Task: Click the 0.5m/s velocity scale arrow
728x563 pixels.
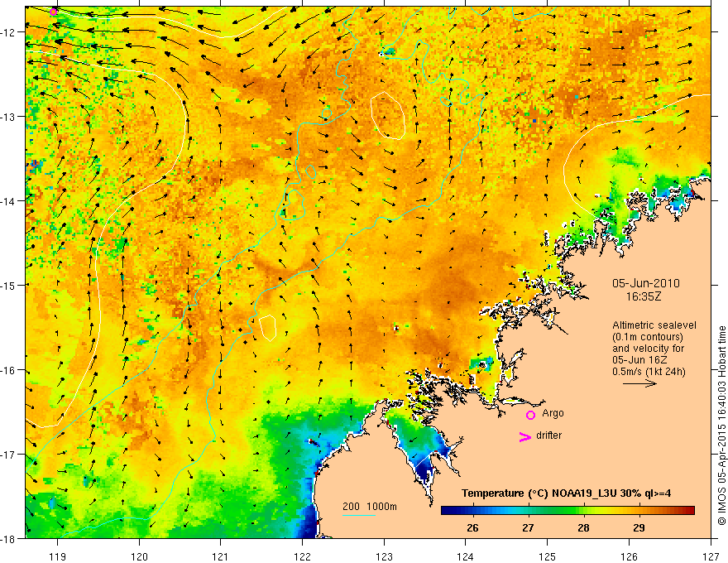Action: click(x=639, y=383)
